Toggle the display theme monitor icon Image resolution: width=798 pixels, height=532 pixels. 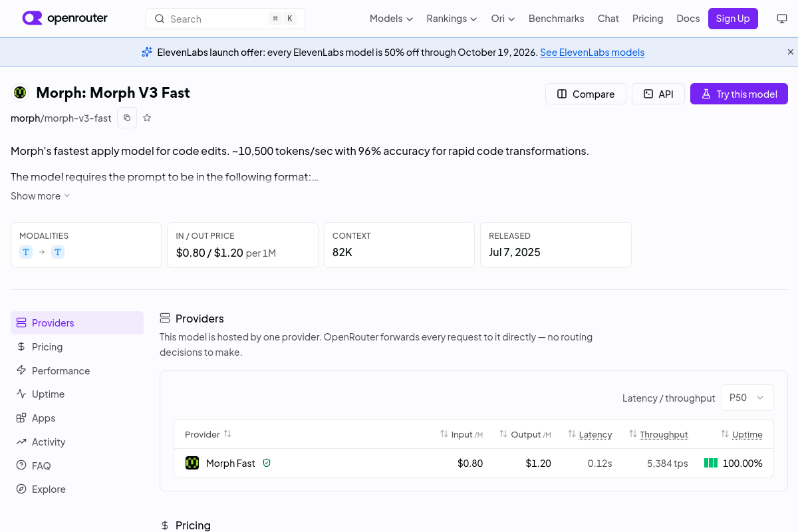pyautogui.click(x=782, y=19)
